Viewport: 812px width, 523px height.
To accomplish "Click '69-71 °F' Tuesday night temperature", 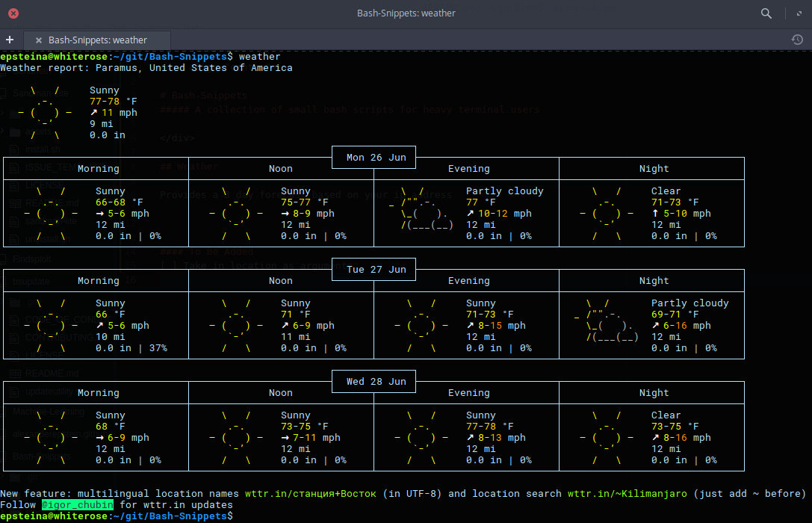I will [675, 315].
